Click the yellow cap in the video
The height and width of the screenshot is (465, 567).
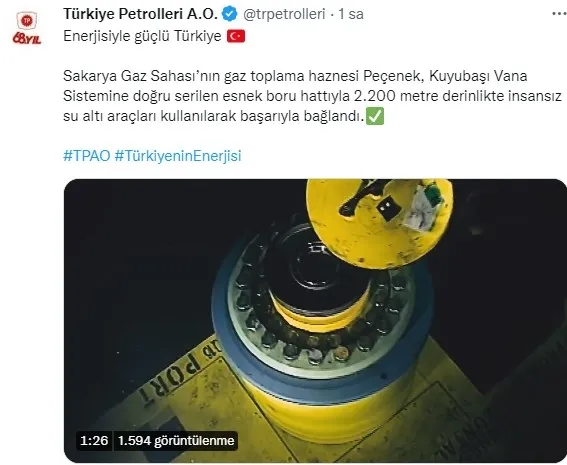pos(379,223)
